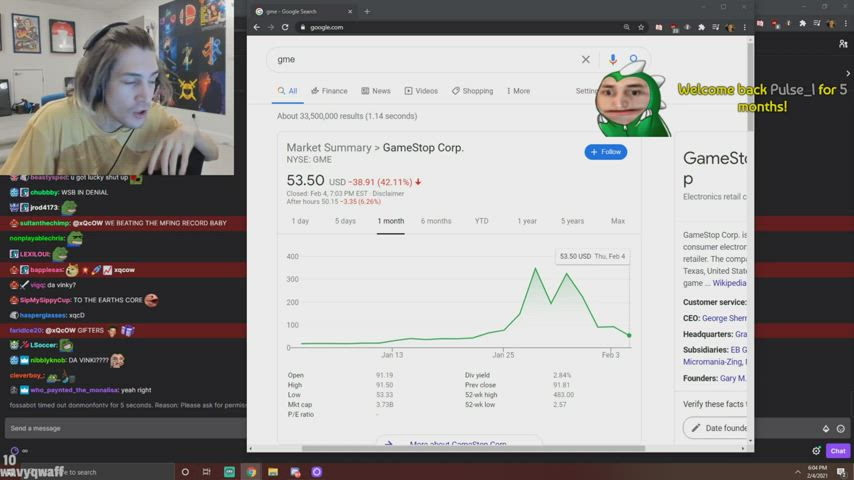The height and width of the screenshot is (480, 854).
Task: Click the horizontal scrollbar of the browser
Action: (x=473, y=448)
